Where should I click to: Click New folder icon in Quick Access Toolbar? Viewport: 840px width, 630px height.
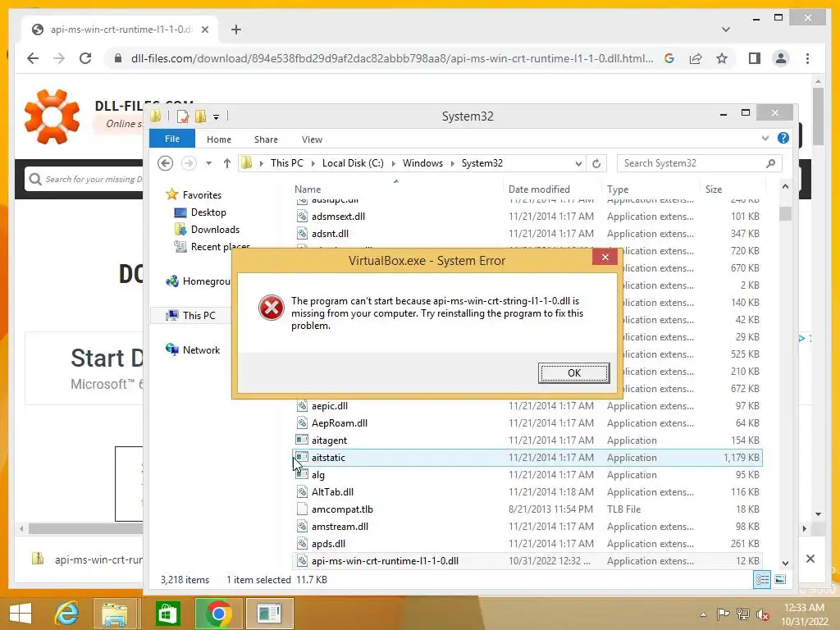(x=201, y=116)
